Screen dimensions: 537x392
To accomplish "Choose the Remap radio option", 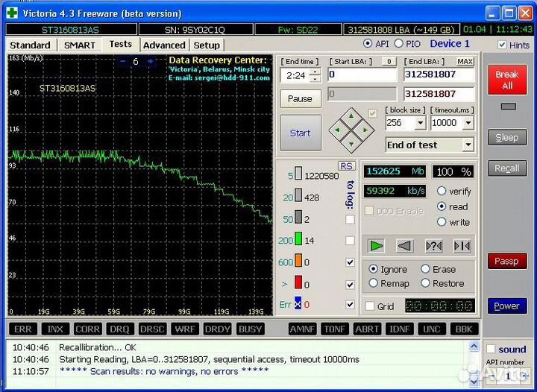I will click(x=374, y=283).
